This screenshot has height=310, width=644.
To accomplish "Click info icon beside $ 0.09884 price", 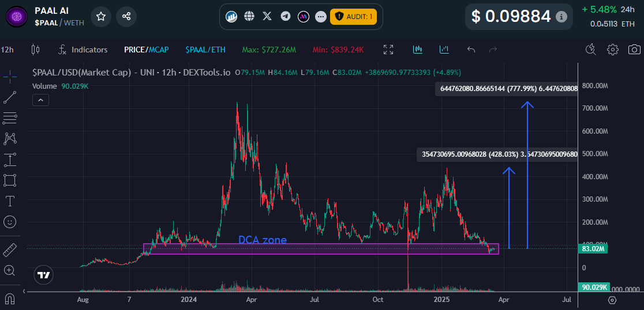I will 561,17.
